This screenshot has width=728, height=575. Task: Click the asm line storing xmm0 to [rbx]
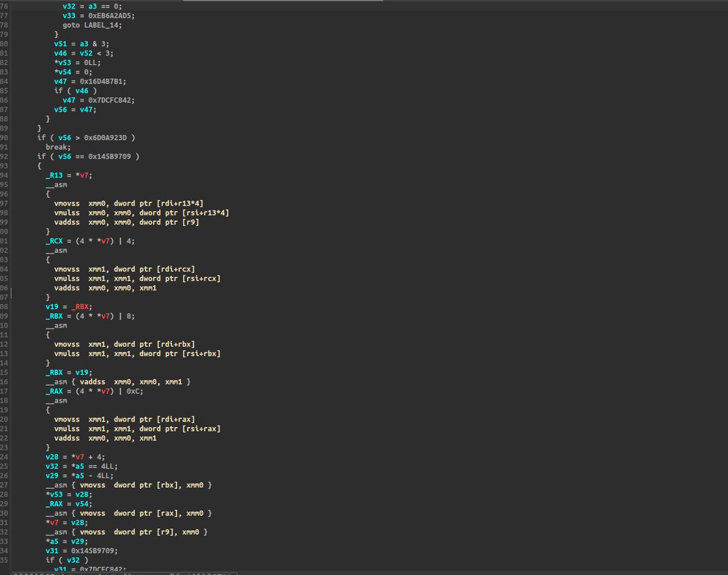(x=129, y=486)
